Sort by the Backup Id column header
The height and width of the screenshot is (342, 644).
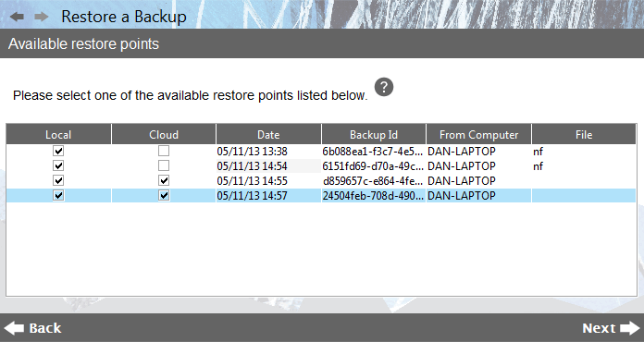(x=374, y=135)
